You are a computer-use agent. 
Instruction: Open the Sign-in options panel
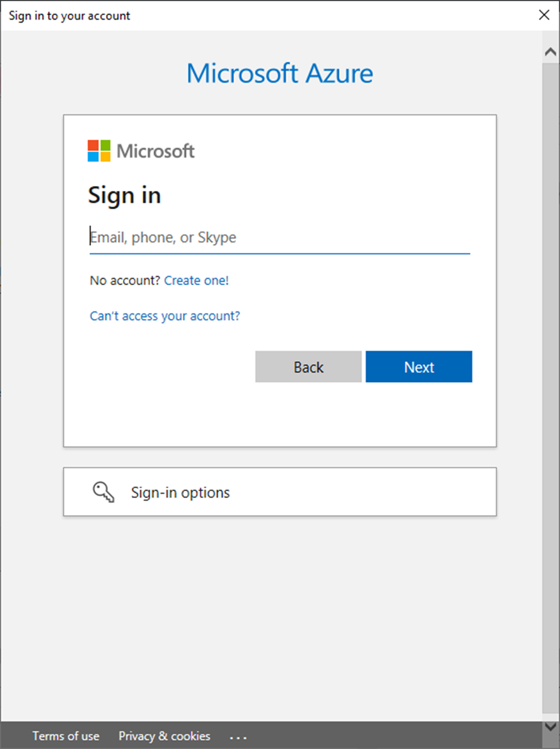coord(280,492)
